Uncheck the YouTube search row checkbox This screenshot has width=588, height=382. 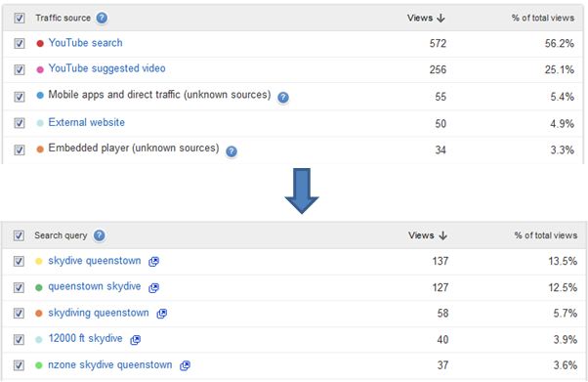pos(20,44)
